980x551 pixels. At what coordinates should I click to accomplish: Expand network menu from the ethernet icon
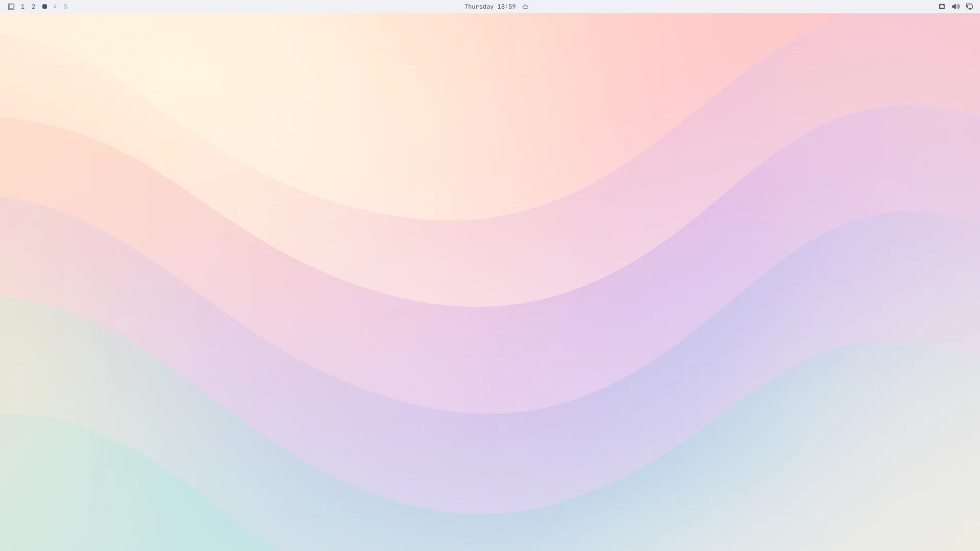coord(942,7)
